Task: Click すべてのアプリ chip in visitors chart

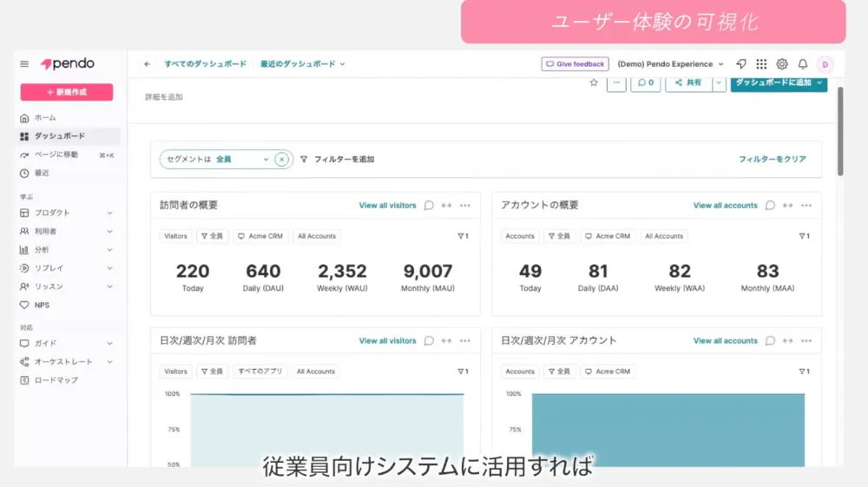Action: pos(260,372)
